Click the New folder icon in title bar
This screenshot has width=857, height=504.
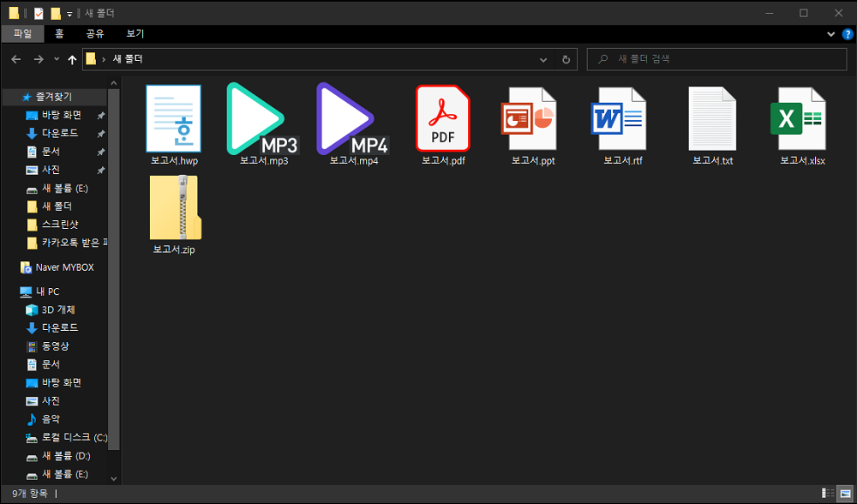click(x=55, y=13)
